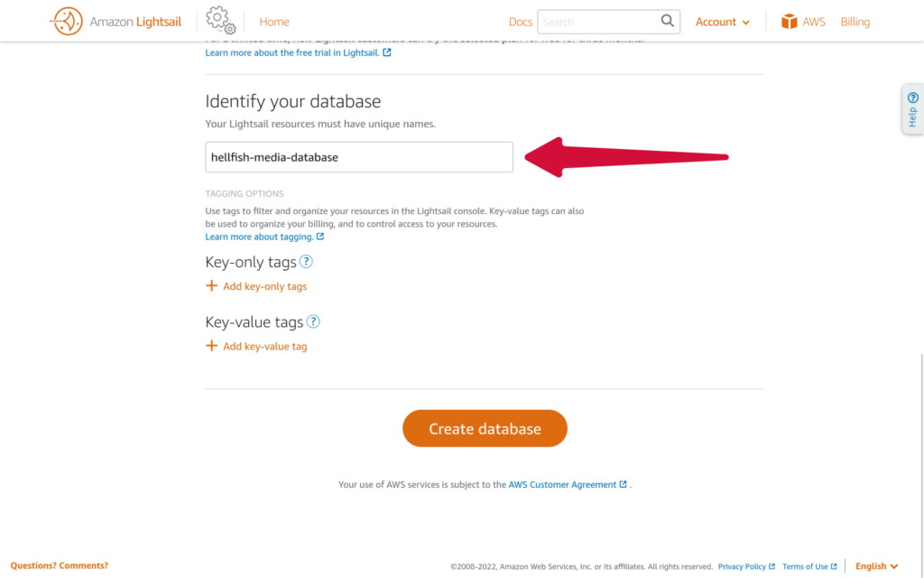Open the Help side panel tab
This screenshot has width=924, height=578.
(912, 109)
